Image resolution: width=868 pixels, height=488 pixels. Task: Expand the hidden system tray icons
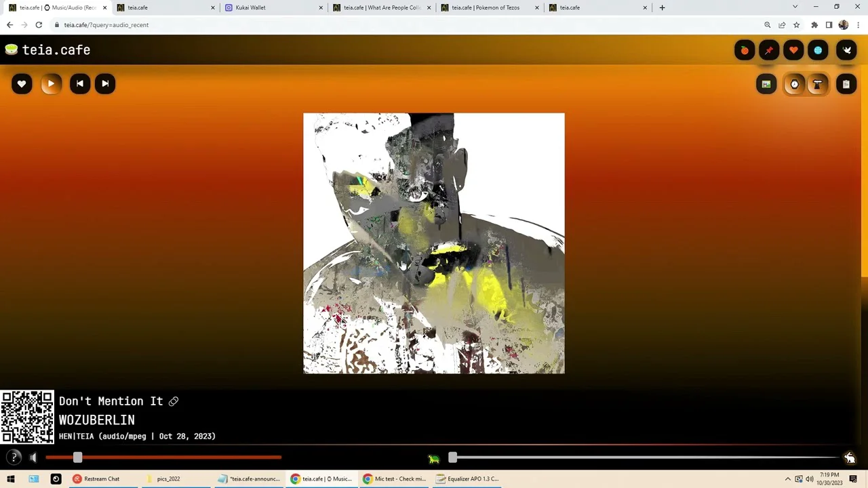tap(787, 479)
